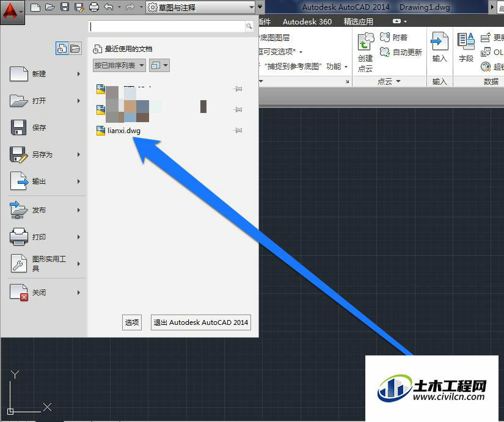The height and width of the screenshot is (422, 504).
Task: Open the undo history dropdown arrow
Action: [x=119, y=7]
